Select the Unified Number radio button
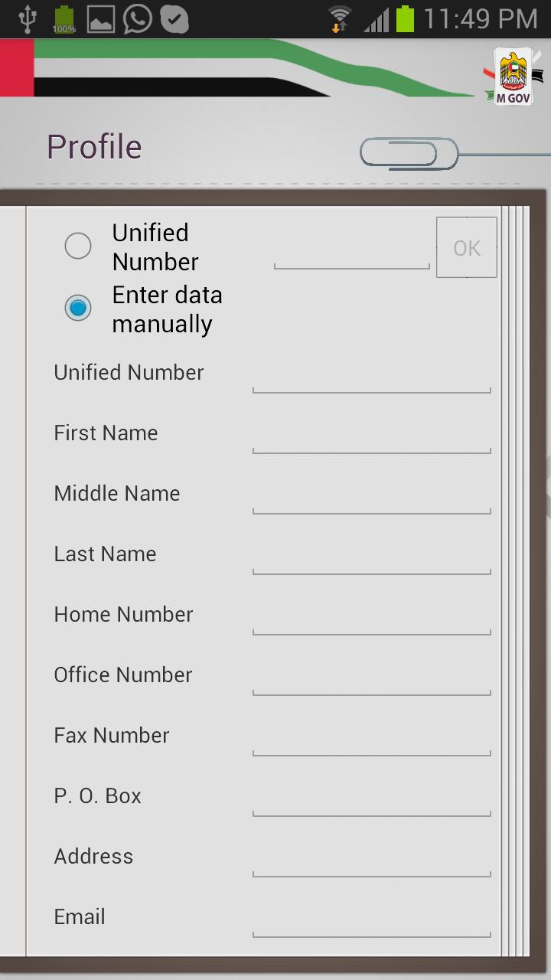This screenshot has width=551, height=980. pos(78,247)
